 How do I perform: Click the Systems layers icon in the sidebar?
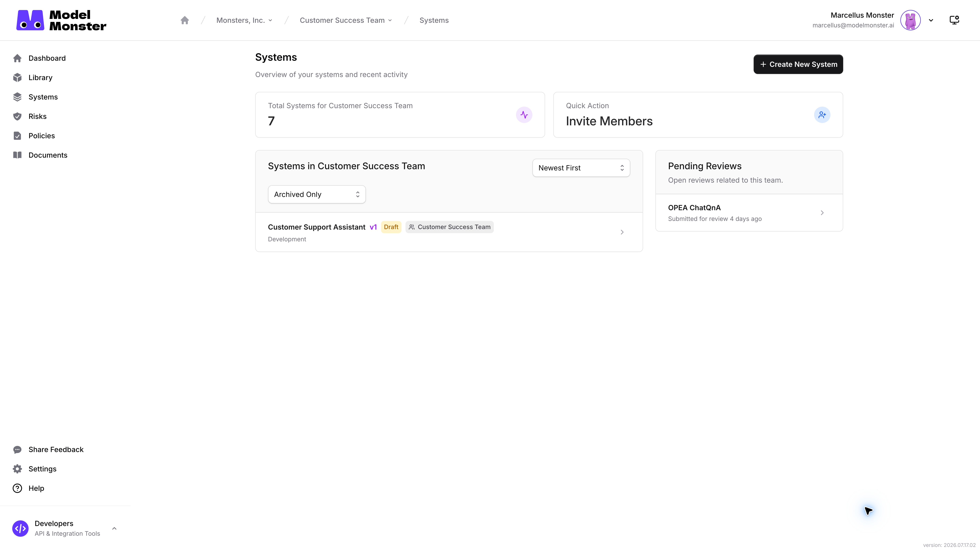coord(18,97)
